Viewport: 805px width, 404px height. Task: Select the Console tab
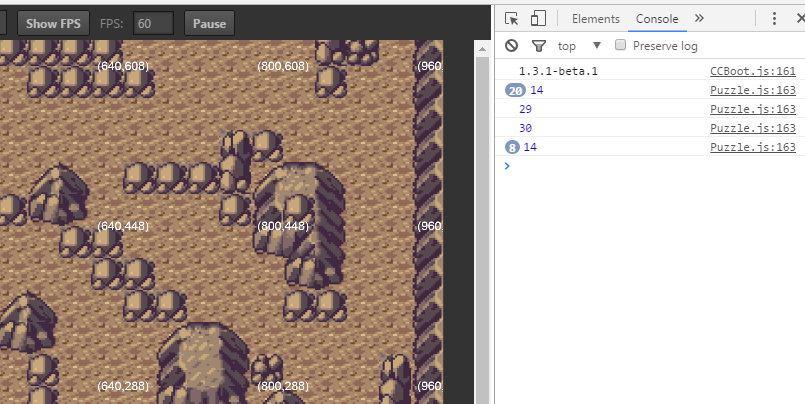[x=657, y=19]
